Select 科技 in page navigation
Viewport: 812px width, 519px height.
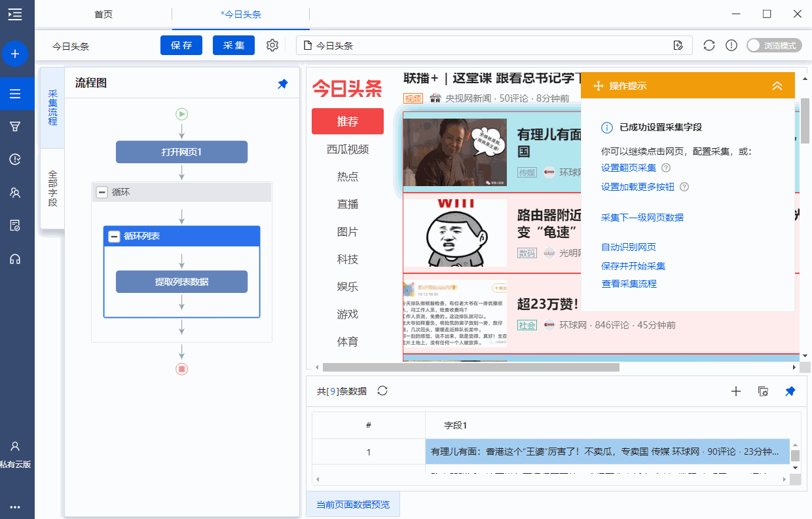coord(348,259)
